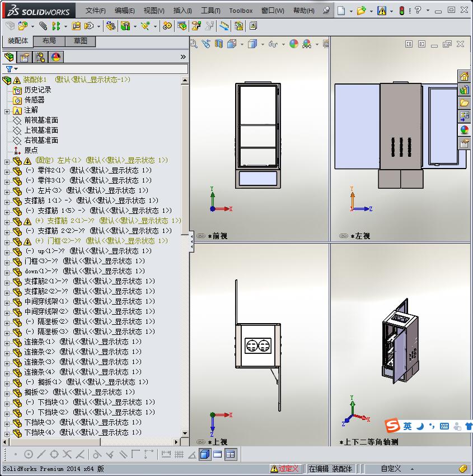Open the ConfigurationManager tab icon
The image size is (473, 476).
[40, 57]
